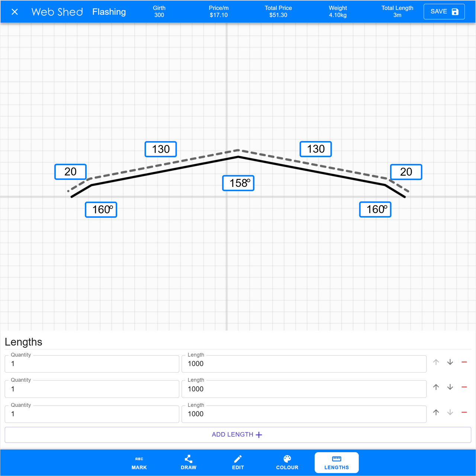Move second length row down
This screenshot has height=476, width=476.
(450, 387)
